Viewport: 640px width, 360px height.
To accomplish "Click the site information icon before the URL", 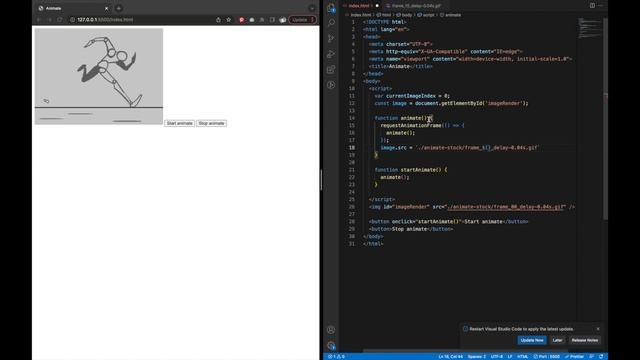I will pyautogui.click(x=72, y=20).
